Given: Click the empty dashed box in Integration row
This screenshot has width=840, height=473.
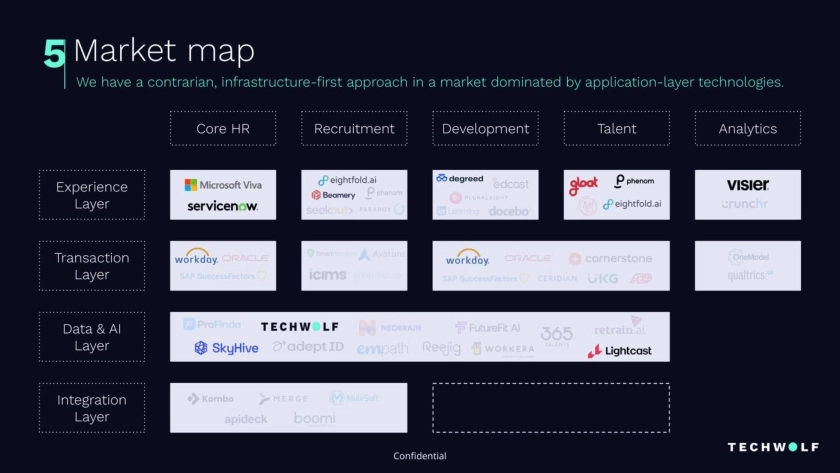Looking at the screenshot, I should tap(550, 408).
